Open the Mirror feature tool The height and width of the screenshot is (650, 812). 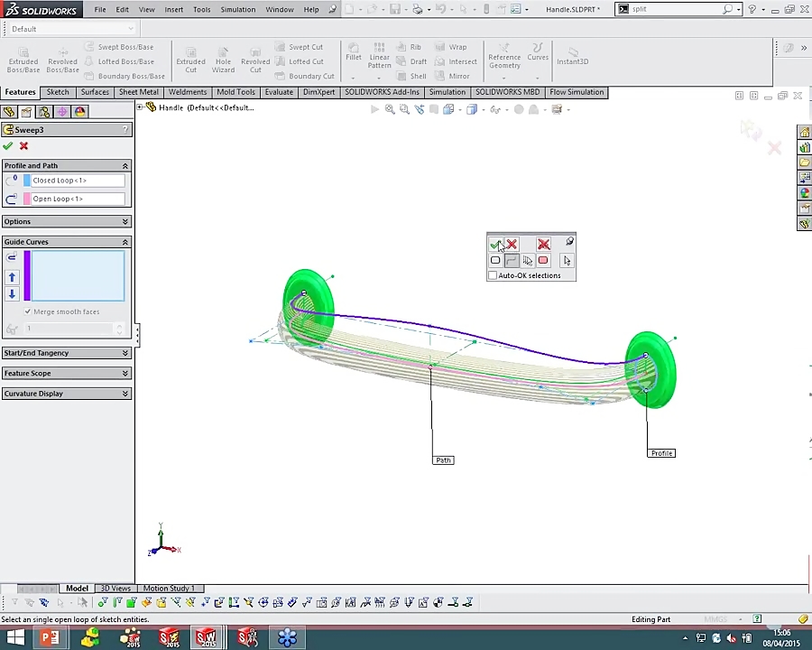pyautogui.click(x=460, y=76)
